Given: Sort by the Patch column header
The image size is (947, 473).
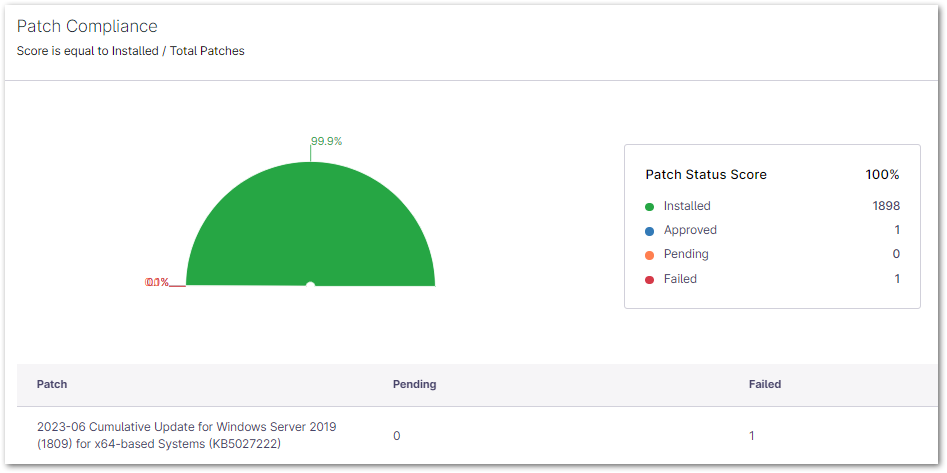Looking at the screenshot, I should point(52,384).
